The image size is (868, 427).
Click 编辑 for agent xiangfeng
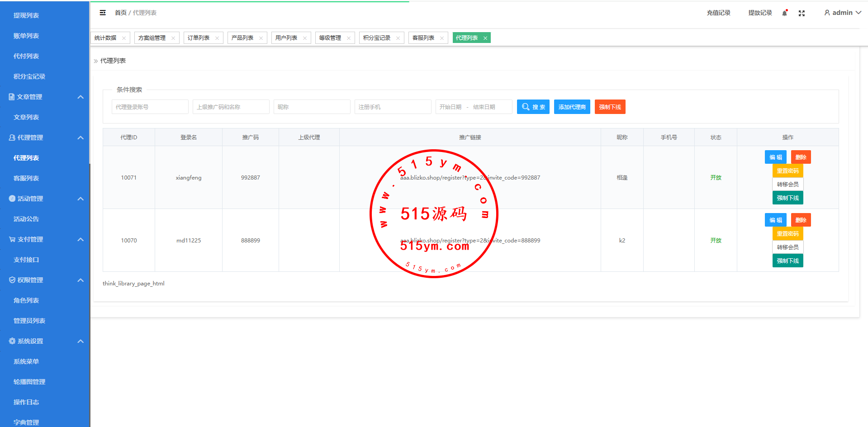775,157
